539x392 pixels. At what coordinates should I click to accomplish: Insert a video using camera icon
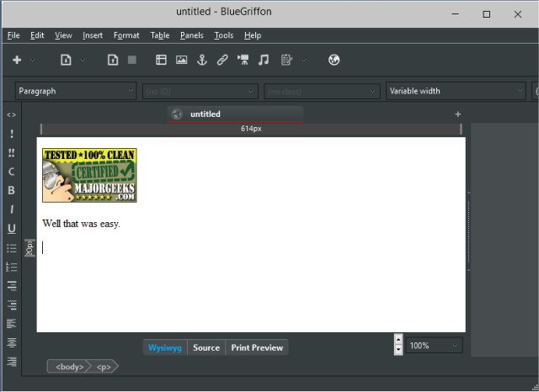(243, 60)
